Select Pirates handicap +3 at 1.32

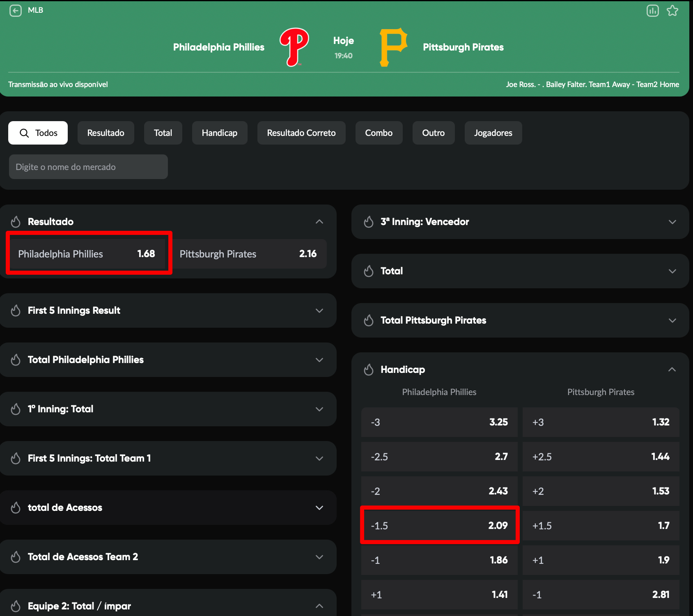click(601, 422)
